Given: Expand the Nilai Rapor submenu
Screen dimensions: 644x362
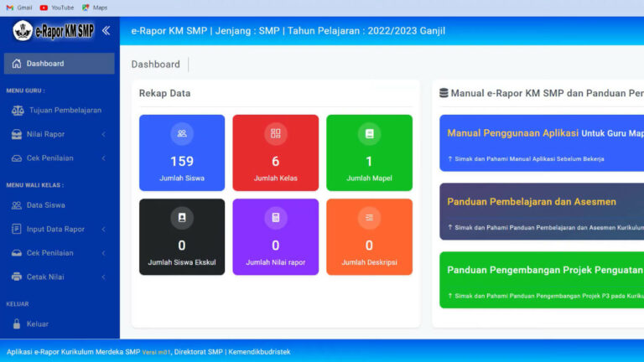Looking at the screenshot, I should pyautogui.click(x=103, y=134).
